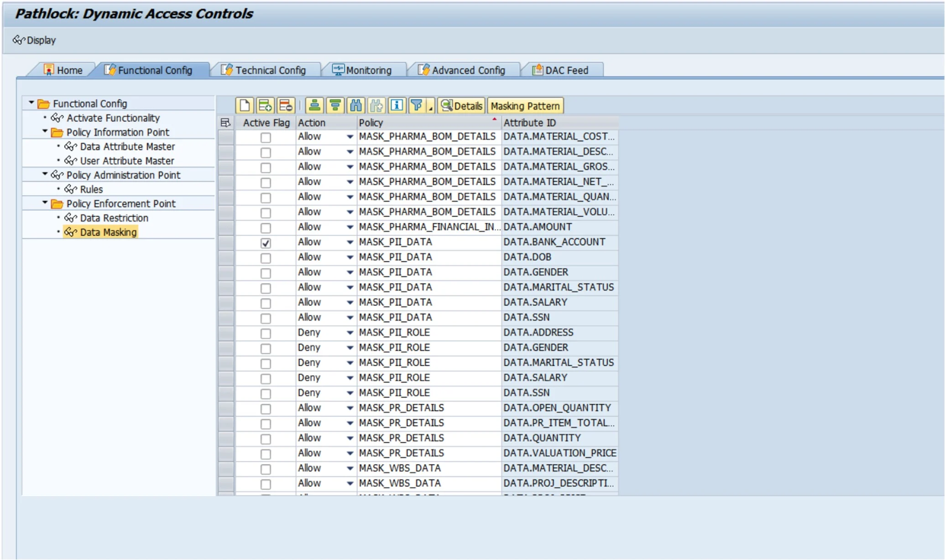Image resolution: width=945 pixels, height=560 pixels.
Task: Open Action dropdown for DATA.DOB row
Action: [x=350, y=257]
